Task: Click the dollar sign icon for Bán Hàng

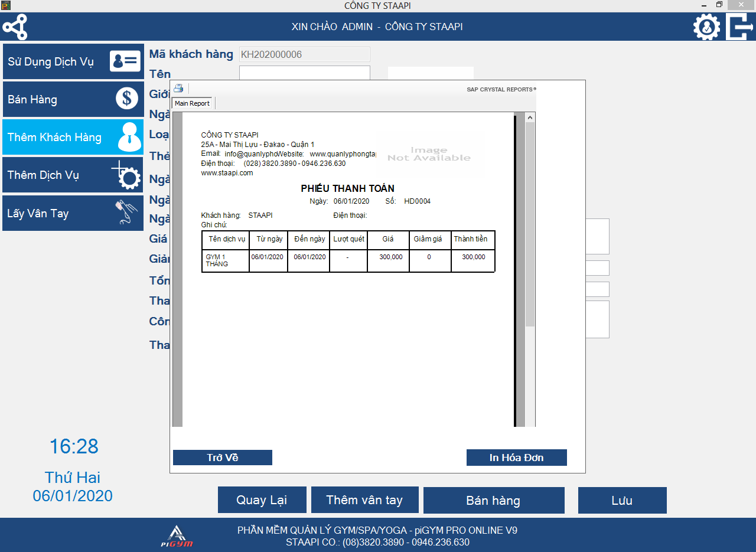Action: (126, 99)
